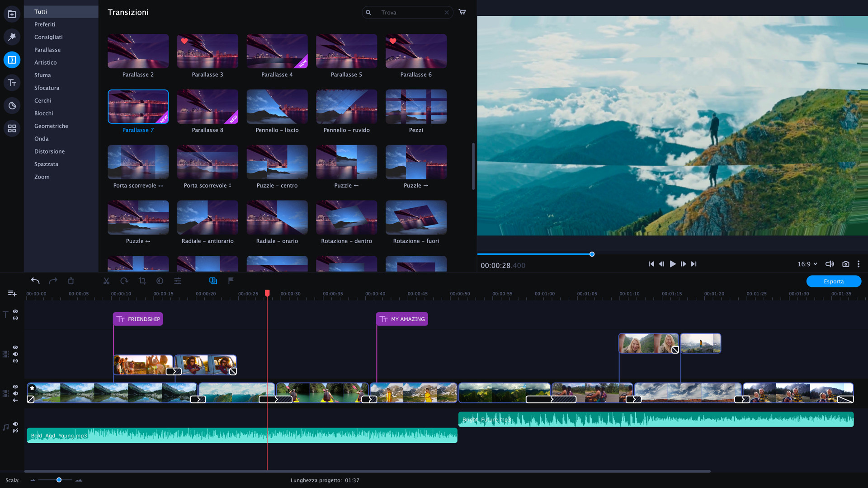The image size is (868, 488).
Task: Open the add track menu
Action: pos(12,294)
